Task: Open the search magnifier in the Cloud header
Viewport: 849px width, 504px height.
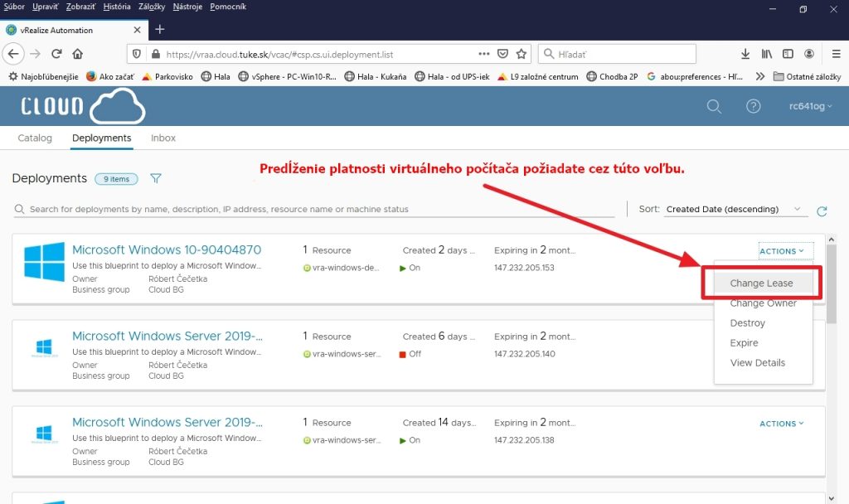Action: (x=714, y=106)
